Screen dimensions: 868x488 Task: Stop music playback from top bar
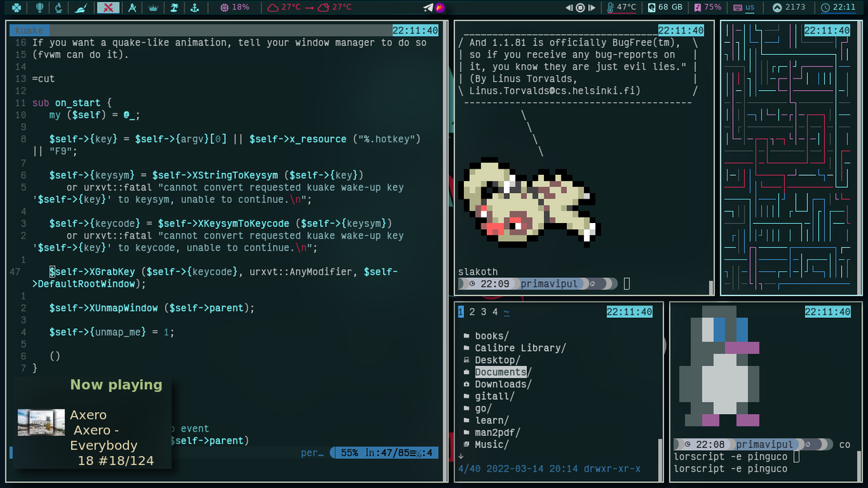click(x=580, y=7)
